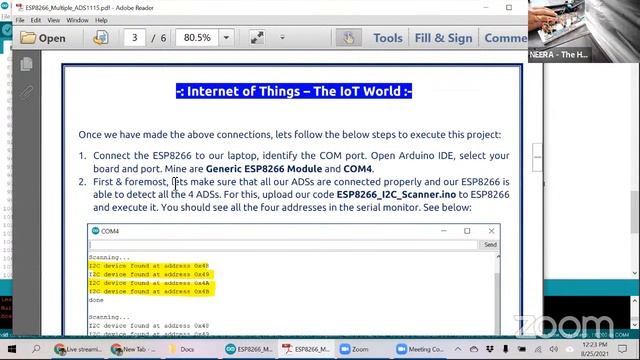Open the File menu in Adobe Reader

point(20,20)
